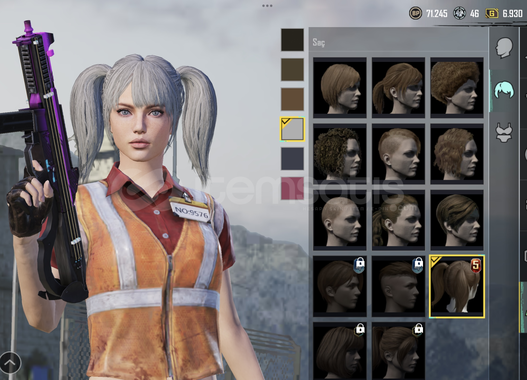Open the face customization head icon

tap(504, 47)
